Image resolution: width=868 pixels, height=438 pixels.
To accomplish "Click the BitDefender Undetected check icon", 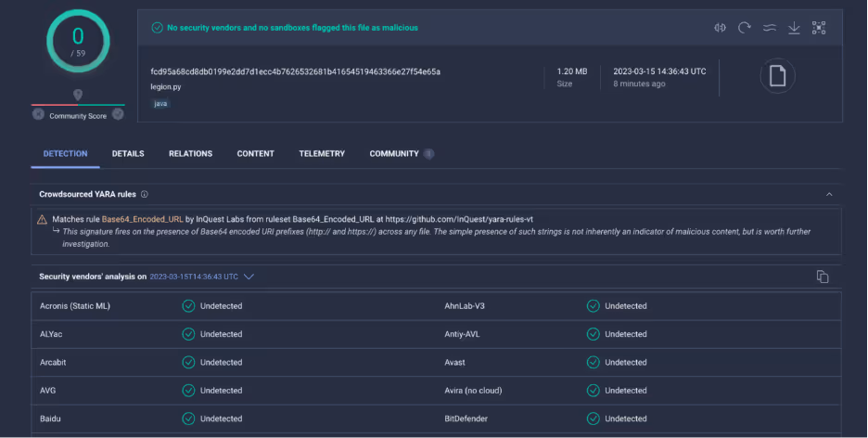I will point(594,419).
